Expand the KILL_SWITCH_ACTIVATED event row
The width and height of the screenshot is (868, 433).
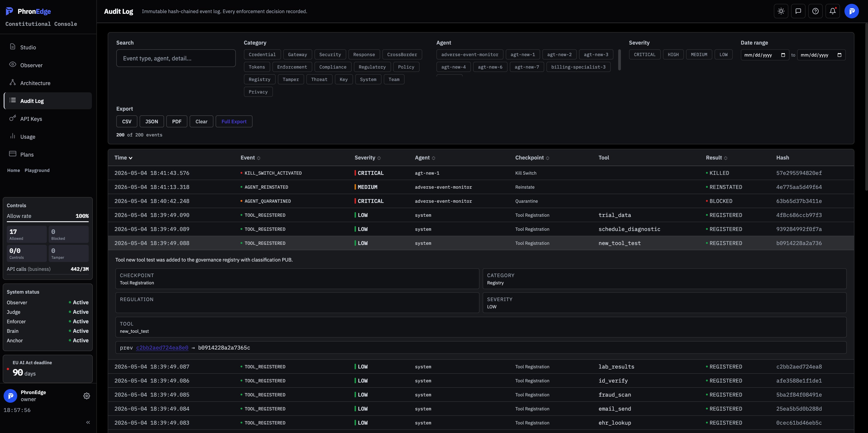point(481,173)
